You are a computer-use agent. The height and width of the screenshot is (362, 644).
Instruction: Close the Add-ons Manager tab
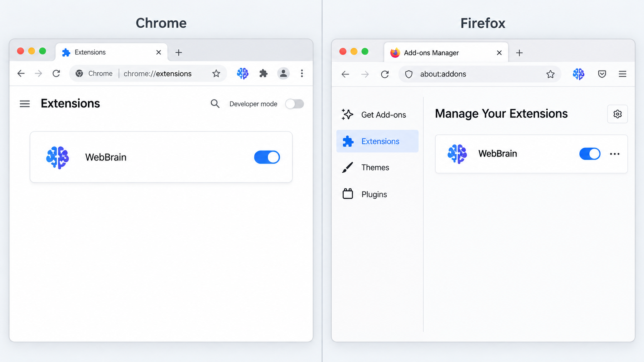(499, 53)
